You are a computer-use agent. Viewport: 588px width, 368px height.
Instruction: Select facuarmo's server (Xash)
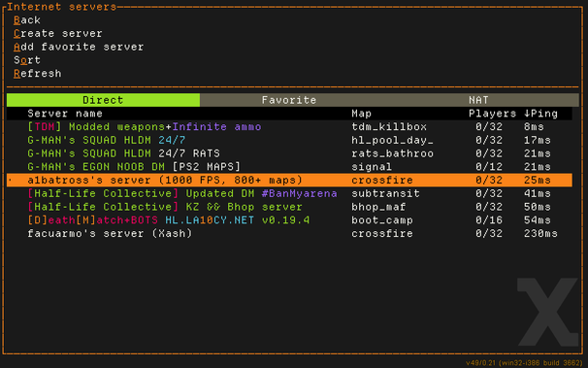[x=289, y=233]
